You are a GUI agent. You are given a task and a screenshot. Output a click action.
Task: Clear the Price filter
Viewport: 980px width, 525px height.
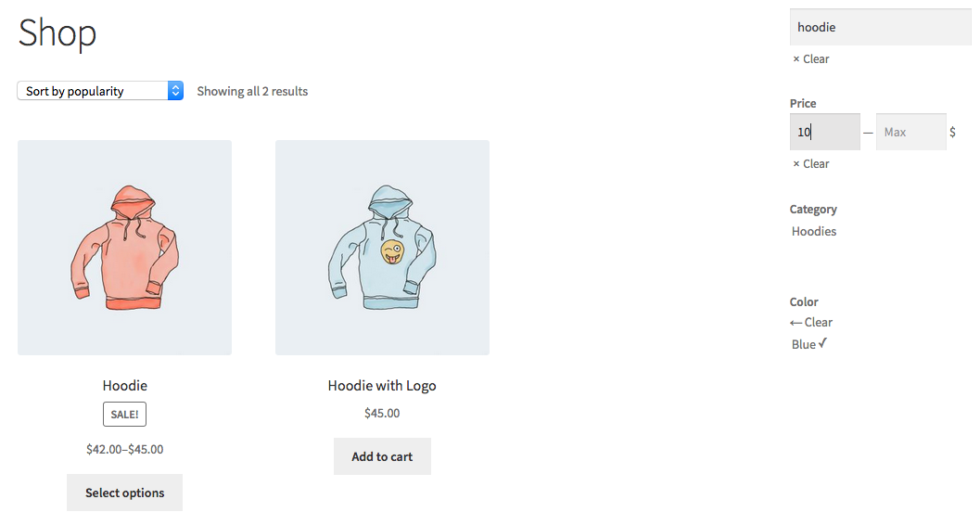(x=810, y=164)
